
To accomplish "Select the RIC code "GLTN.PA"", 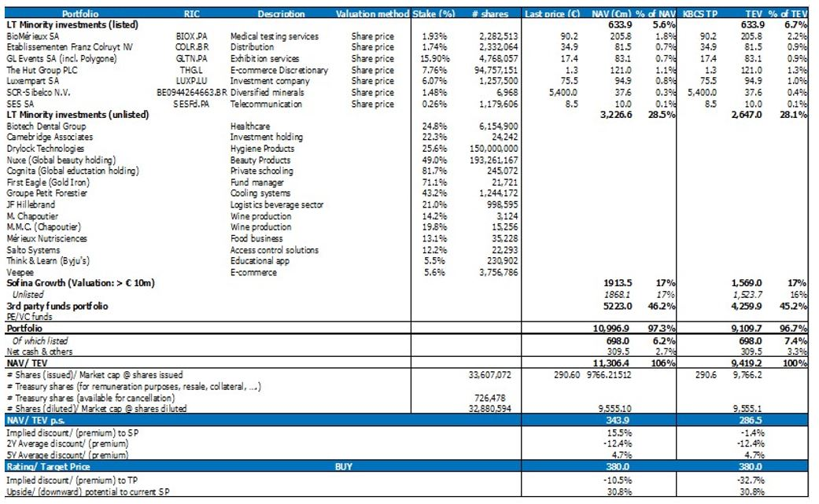I will click(192, 58).
